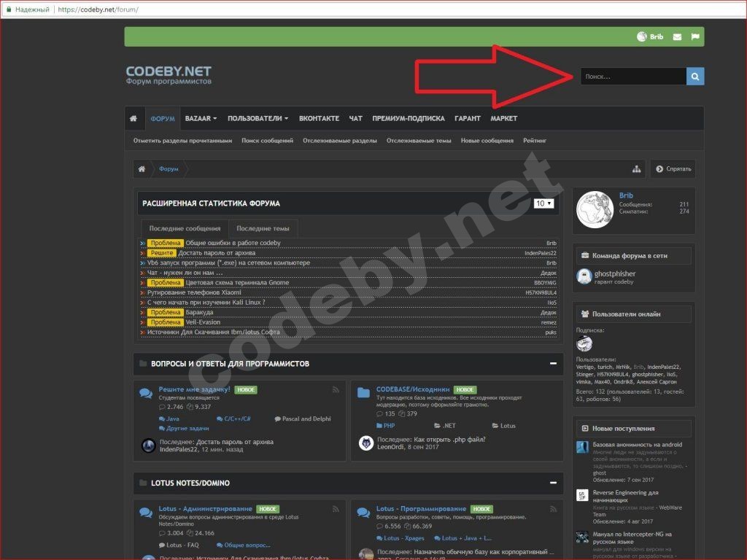Open thread С чего начать при изучении Kali Linux

206,303
